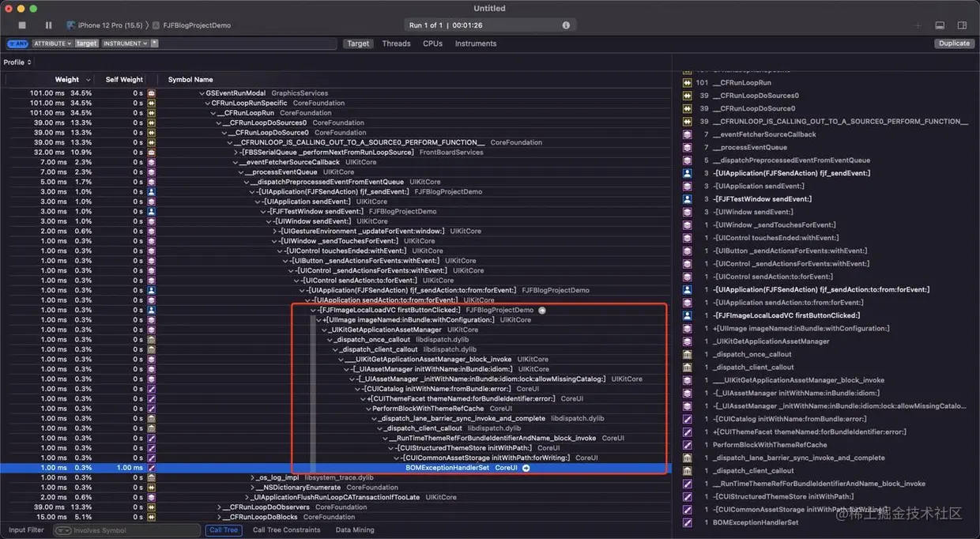980x539 pixels.
Task: Add an instrument with the plus icon
Action: pyautogui.click(x=918, y=25)
